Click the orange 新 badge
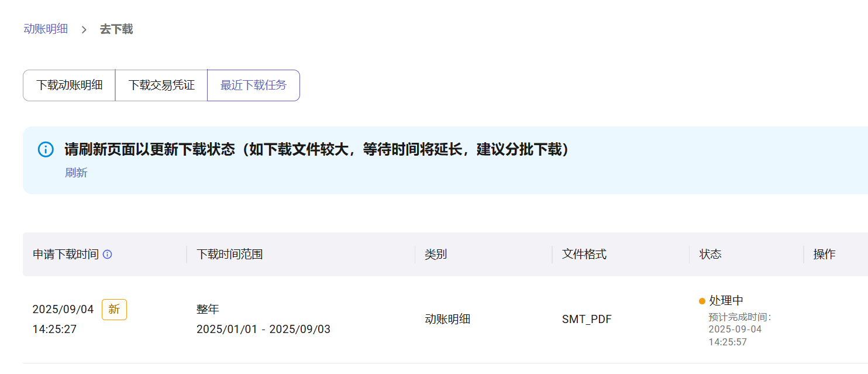The image size is (868, 374). (114, 309)
